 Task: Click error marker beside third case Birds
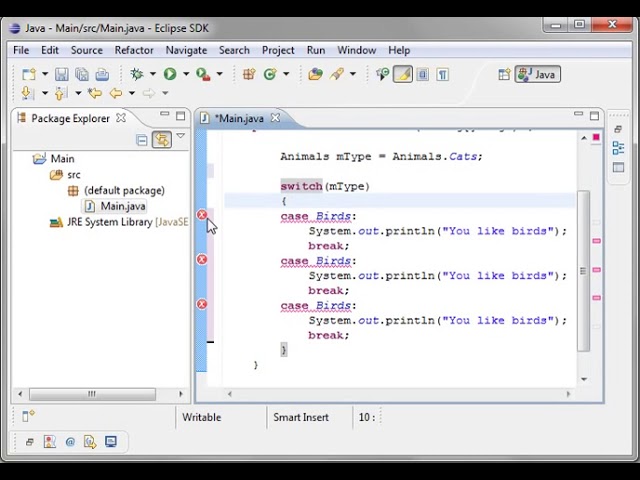[x=202, y=304]
